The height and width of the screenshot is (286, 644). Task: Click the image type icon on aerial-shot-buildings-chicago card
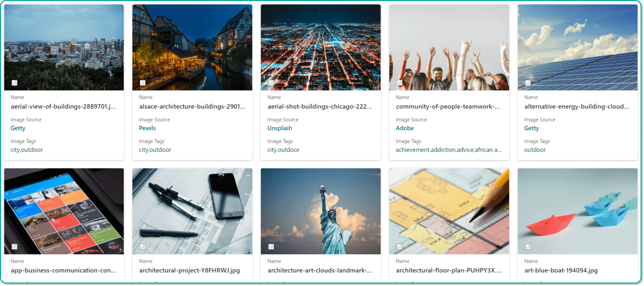[271, 83]
